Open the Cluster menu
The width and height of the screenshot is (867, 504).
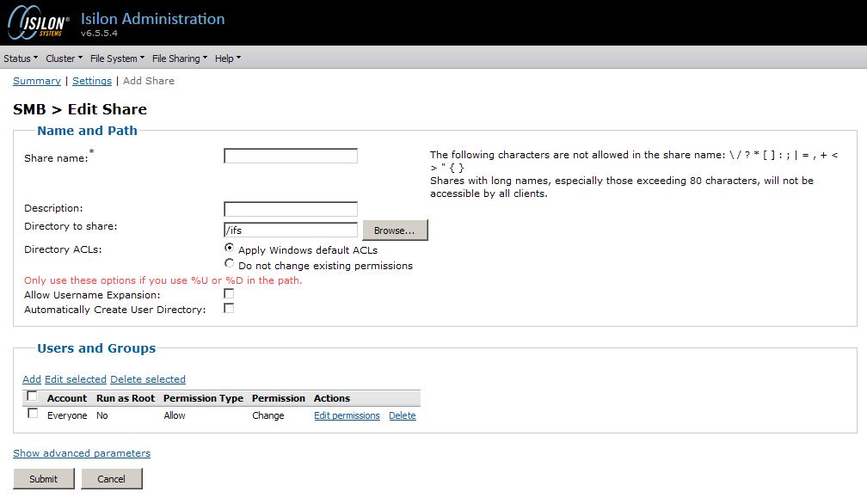(65, 58)
